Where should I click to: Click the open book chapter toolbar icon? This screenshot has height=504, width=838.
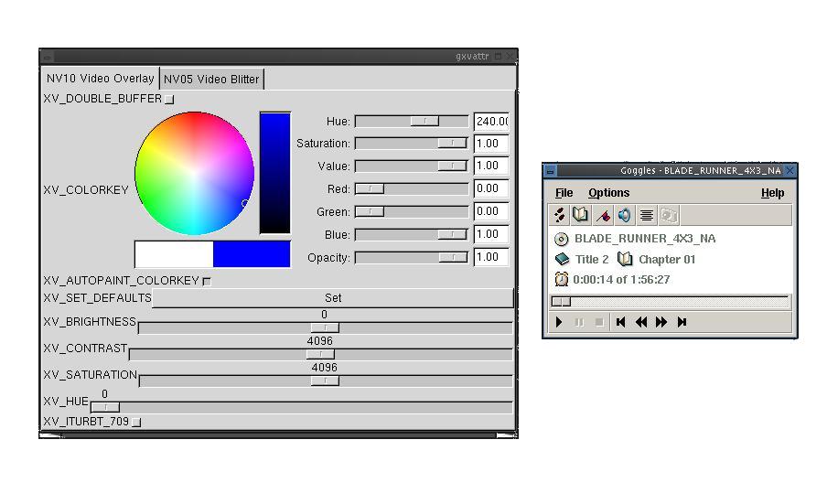click(x=580, y=215)
